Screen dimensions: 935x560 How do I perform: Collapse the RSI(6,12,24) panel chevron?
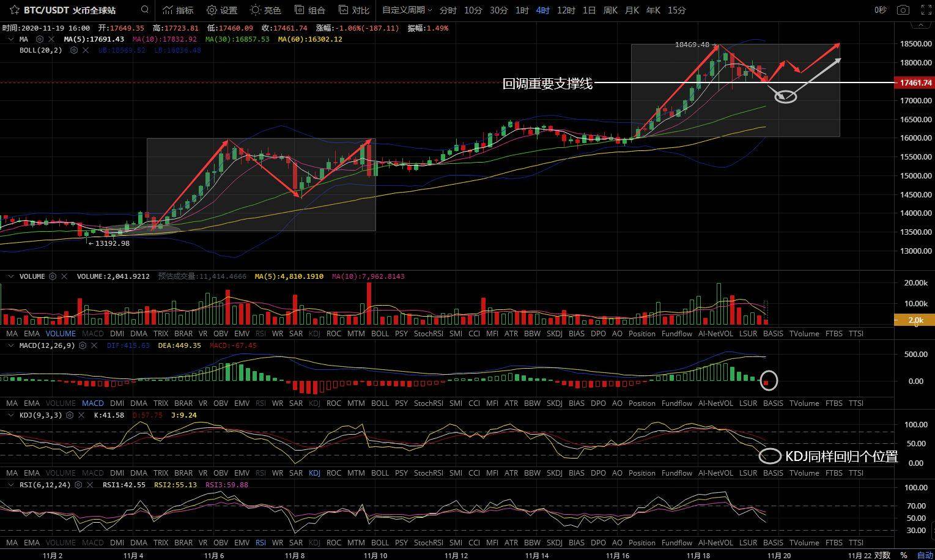10,485
